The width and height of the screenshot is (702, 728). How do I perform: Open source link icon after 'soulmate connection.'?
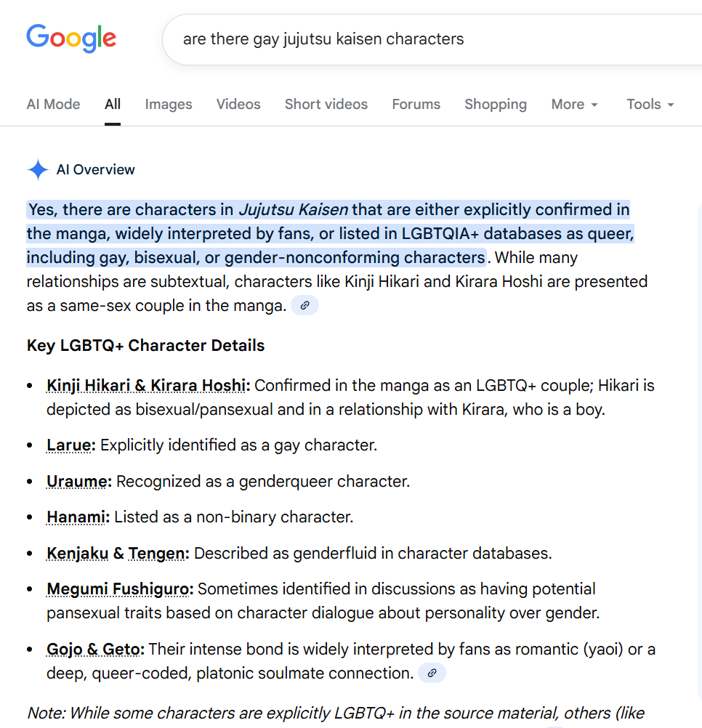tap(432, 673)
